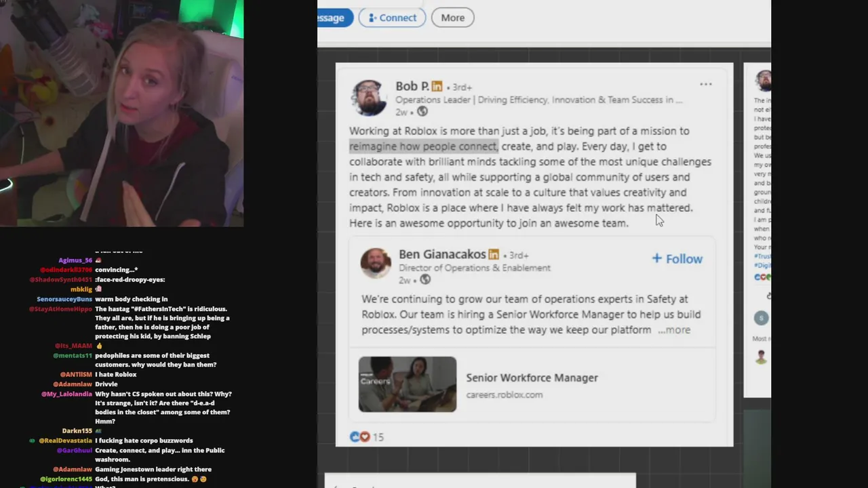868x488 pixels.
Task: Click globe visibility icon under Bob P.
Action: 422,112
